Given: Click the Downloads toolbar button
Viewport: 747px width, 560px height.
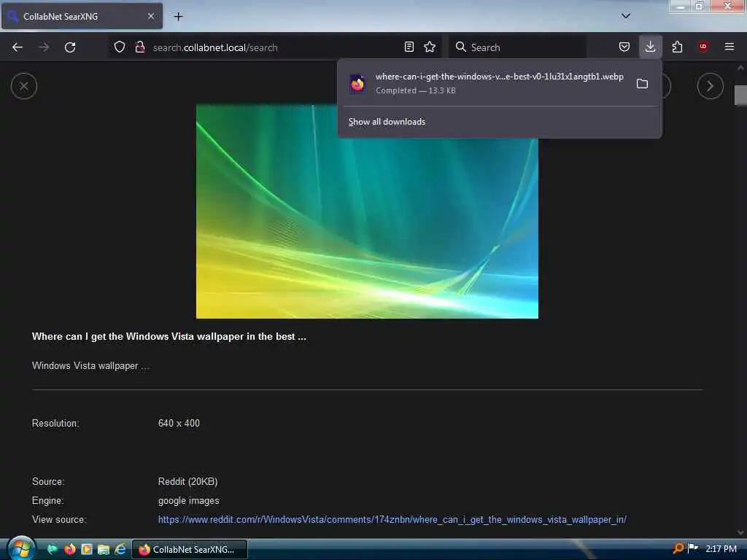Looking at the screenshot, I should [x=650, y=47].
